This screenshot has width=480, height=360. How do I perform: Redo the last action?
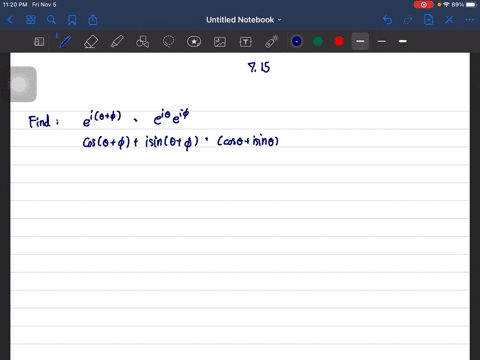pyautogui.click(x=408, y=20)
